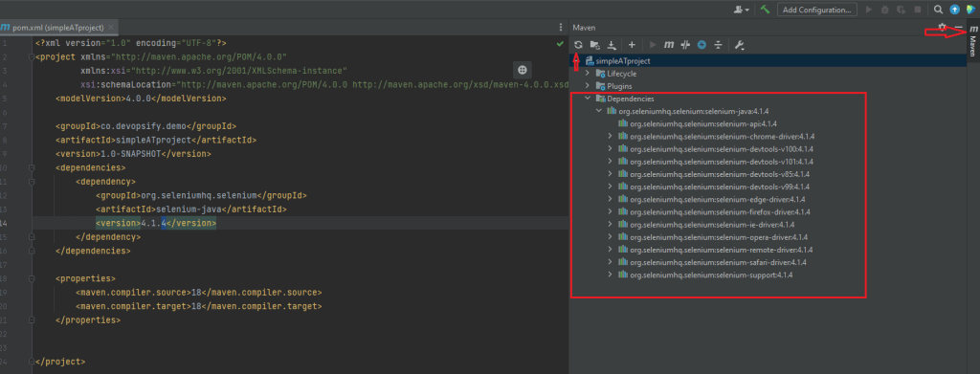980x374 pixels.
Task: Click the Debug bug icon
Action: pos(885,10)
